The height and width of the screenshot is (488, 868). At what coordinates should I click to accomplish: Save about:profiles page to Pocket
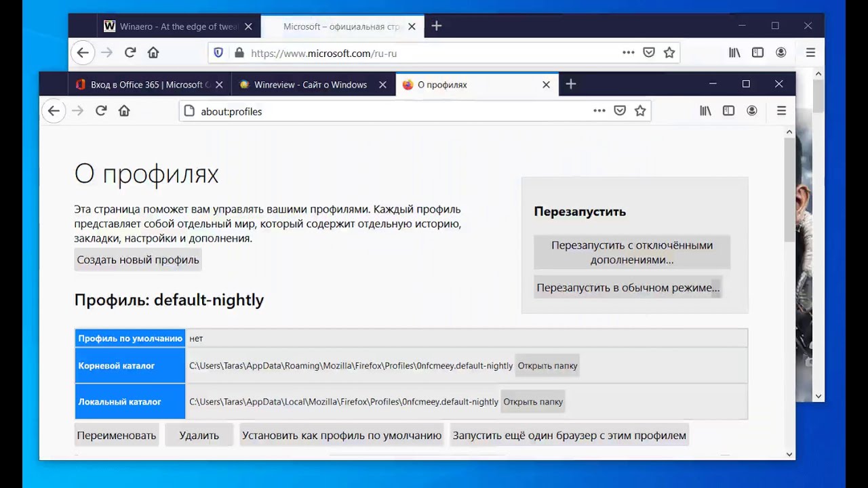620,111
